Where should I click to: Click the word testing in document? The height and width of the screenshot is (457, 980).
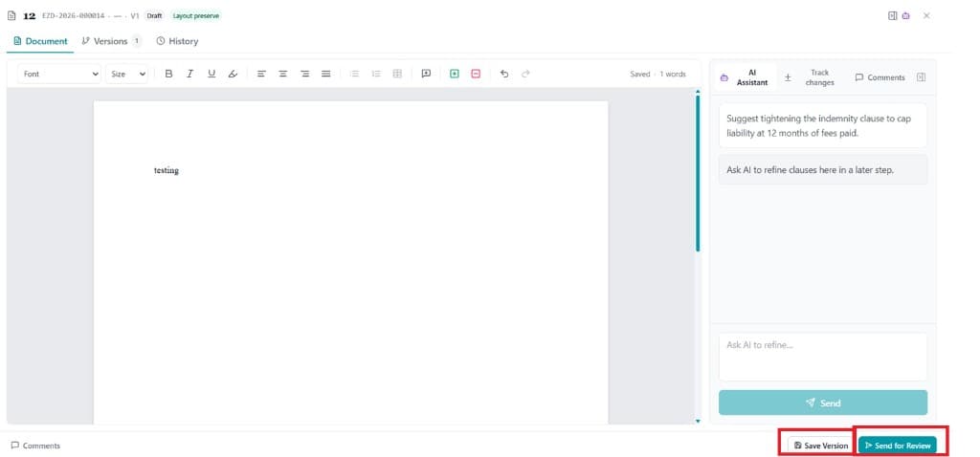pyautogui.click(x=167, y=170)
